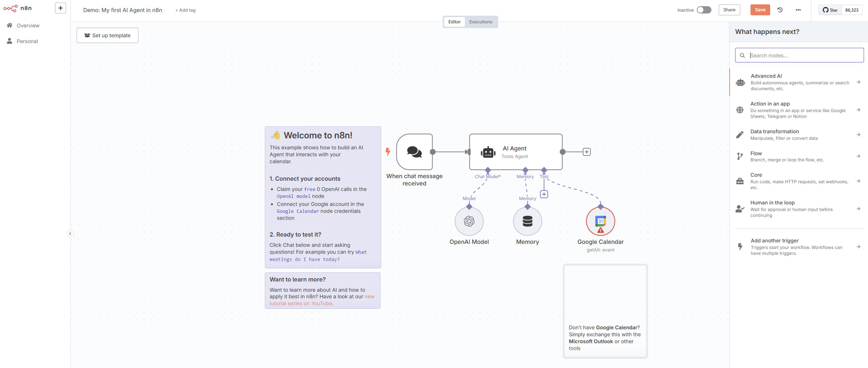The height and width of the screenshot is (368, 868).
Task: Click plus after AI Agent output
Action: click(x=587, y=152)
